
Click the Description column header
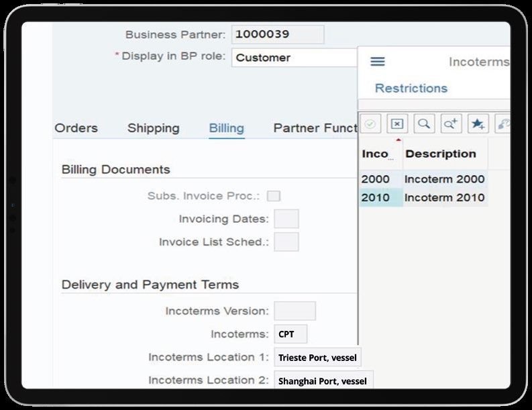coord(445,154)
